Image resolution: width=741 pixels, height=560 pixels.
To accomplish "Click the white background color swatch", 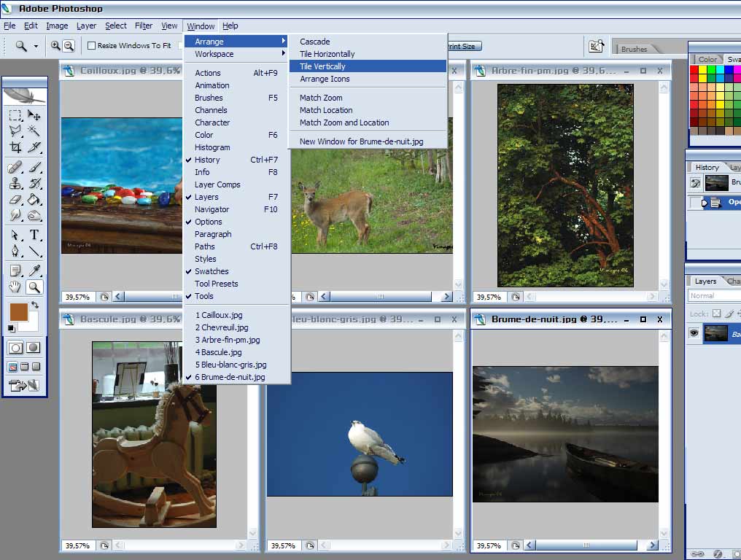I will click(x=32, y=324).
